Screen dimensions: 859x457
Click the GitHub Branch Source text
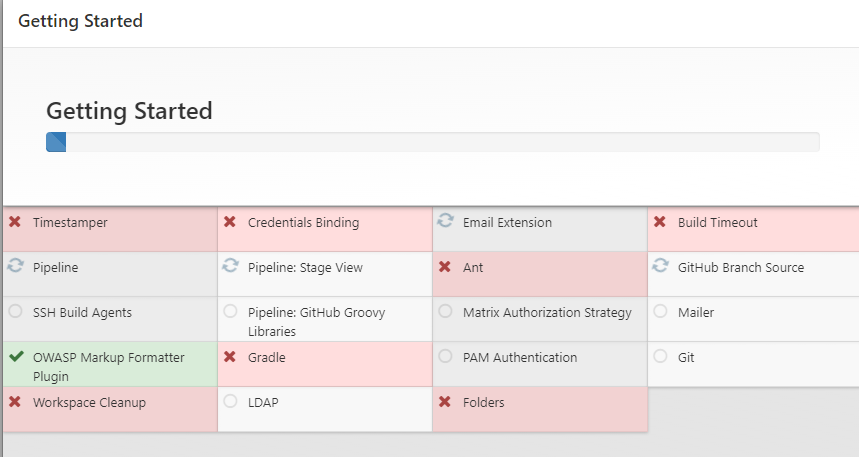click(x=741, y=267)
